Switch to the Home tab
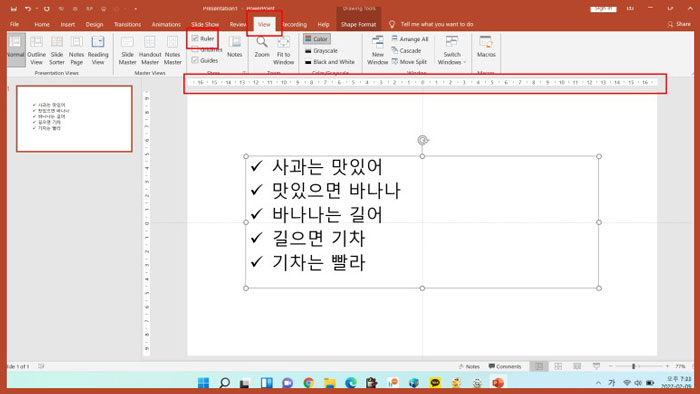700x394 pixels. 42,25
